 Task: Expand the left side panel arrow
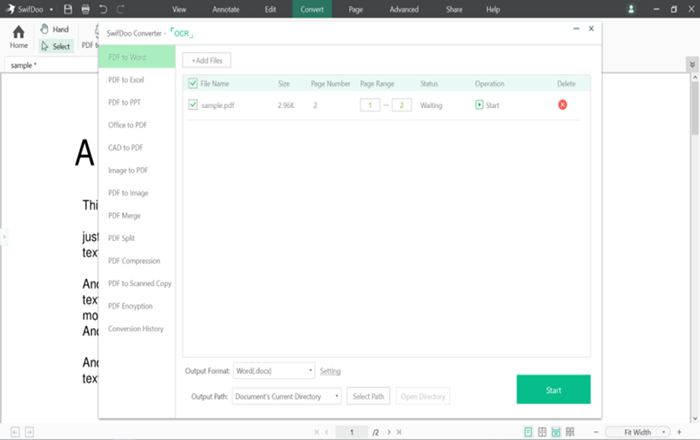point(4,237)
